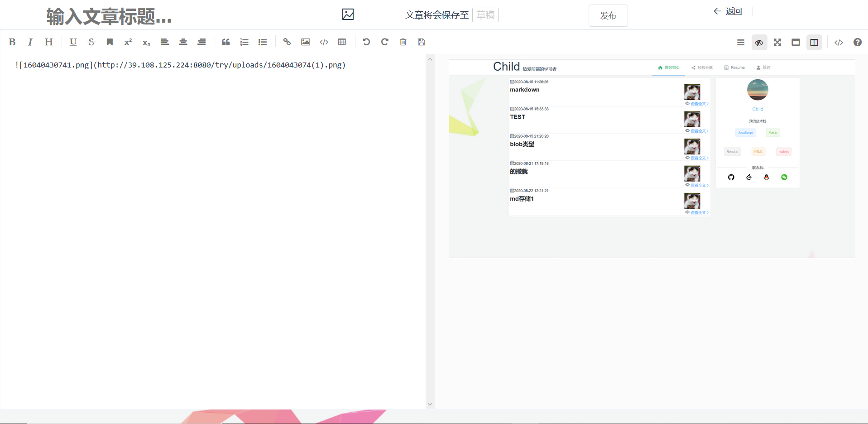Image resolution: width=868 pixels, height=424 pixels.
Task: Click the blog screenshot in the preview pane
Action: point(652,159)
